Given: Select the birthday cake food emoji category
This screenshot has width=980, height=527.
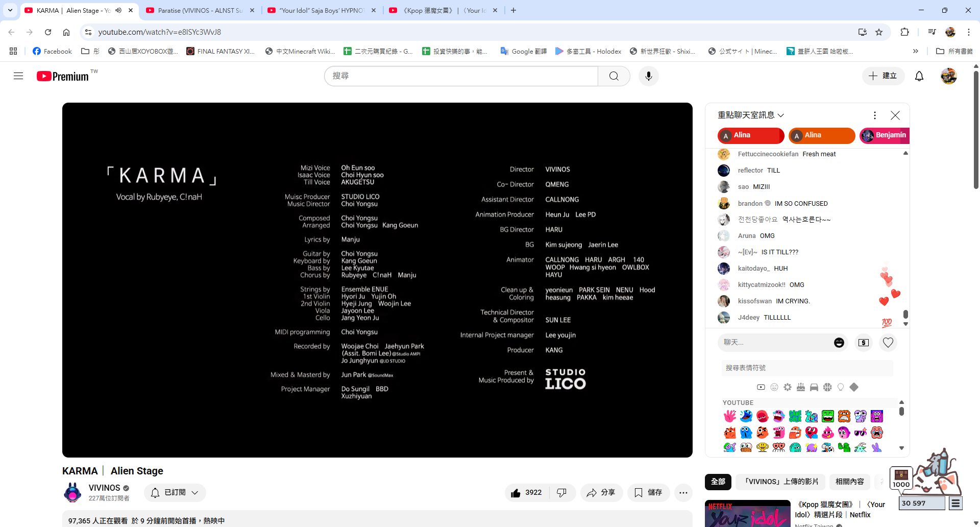Looking at the screenshot, I should pos(801,387).
